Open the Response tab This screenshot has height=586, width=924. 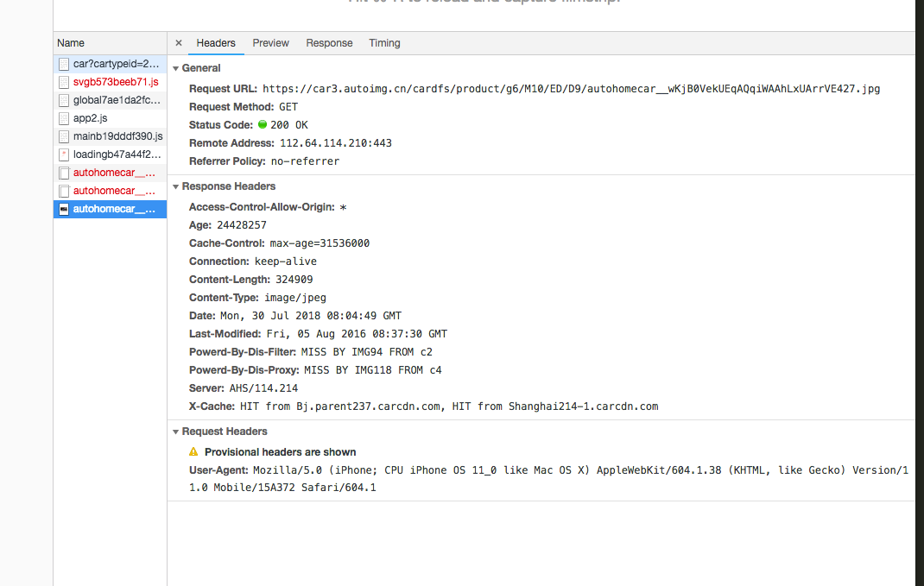tap(329, 42)
